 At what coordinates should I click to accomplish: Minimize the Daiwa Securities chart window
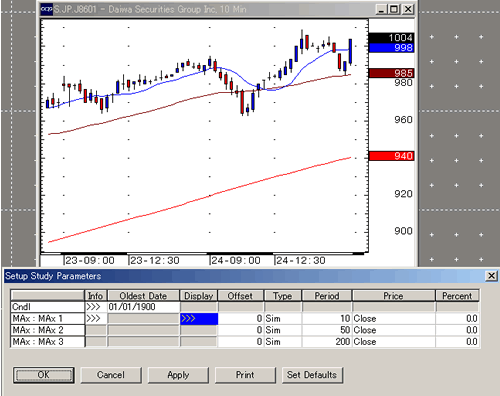pyautogui.click(x=381, y=9)
